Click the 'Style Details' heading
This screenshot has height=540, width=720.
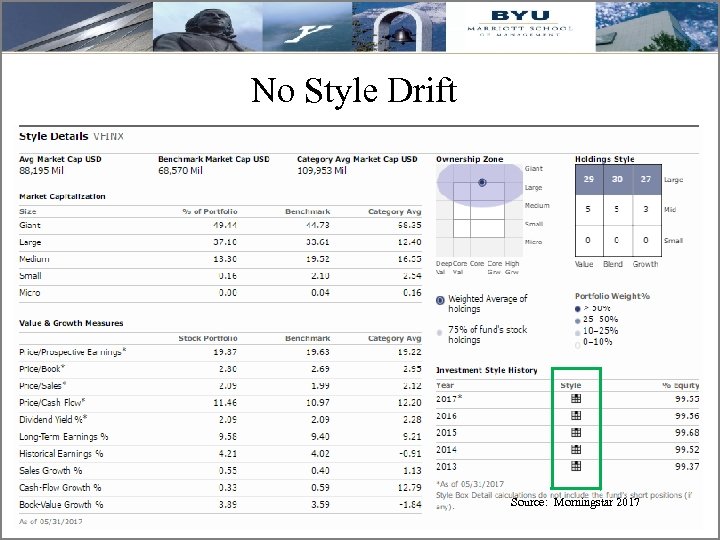point(54,136)
